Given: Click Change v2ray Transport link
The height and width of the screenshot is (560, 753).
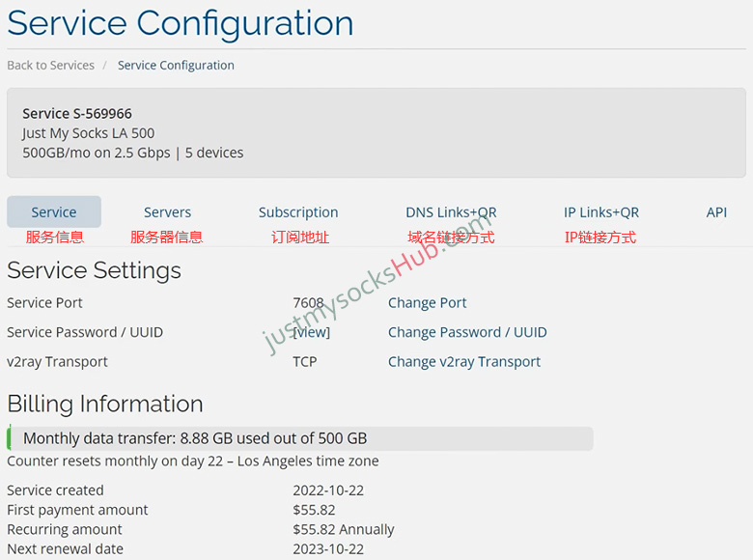Looking at the screenshot, I should [x=464, y=362].
